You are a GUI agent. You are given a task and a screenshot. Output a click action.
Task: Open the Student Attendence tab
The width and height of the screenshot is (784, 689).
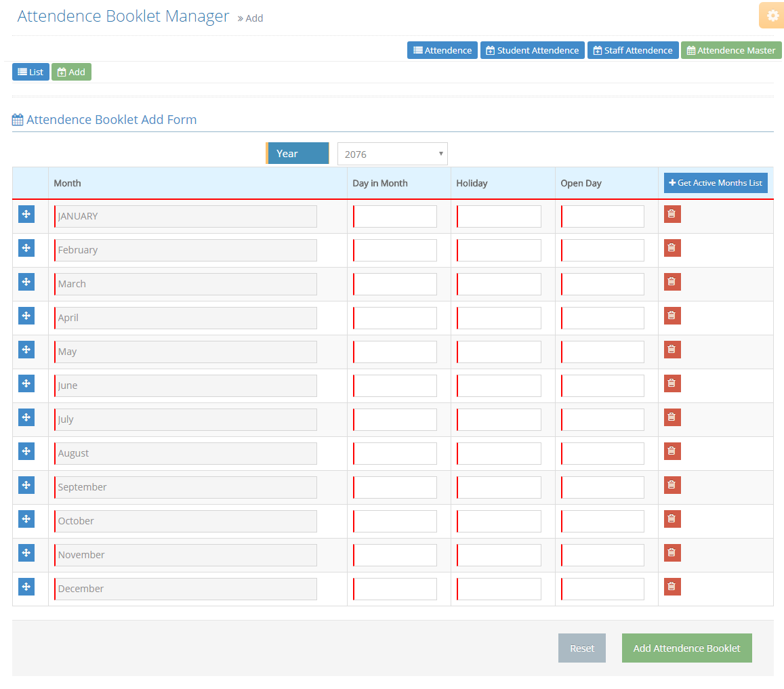(532, 50)
